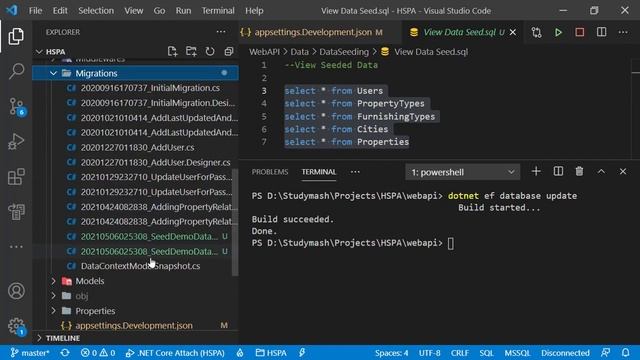Split the editor to the right

[x=601, y=32]
